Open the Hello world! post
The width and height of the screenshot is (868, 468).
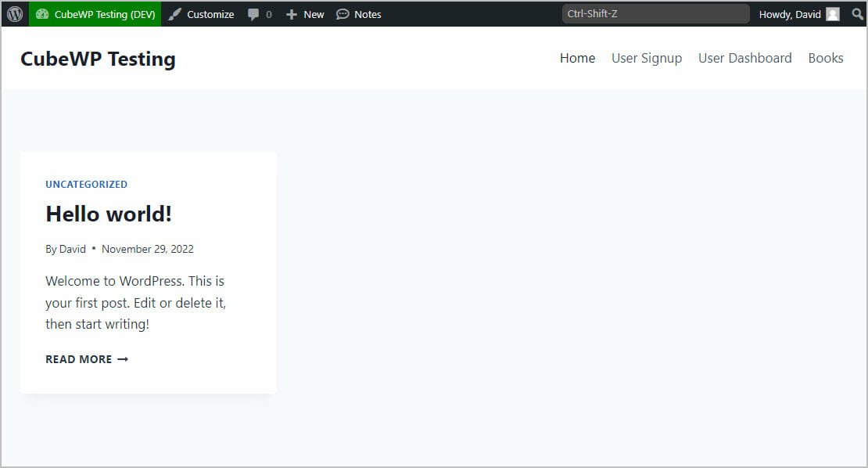point(108,213)
